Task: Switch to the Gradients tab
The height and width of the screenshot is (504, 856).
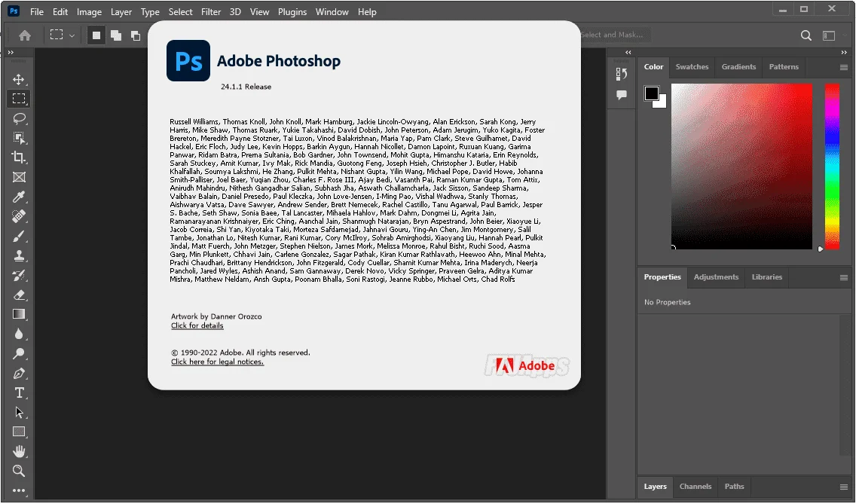Action: tap(738, 66)
